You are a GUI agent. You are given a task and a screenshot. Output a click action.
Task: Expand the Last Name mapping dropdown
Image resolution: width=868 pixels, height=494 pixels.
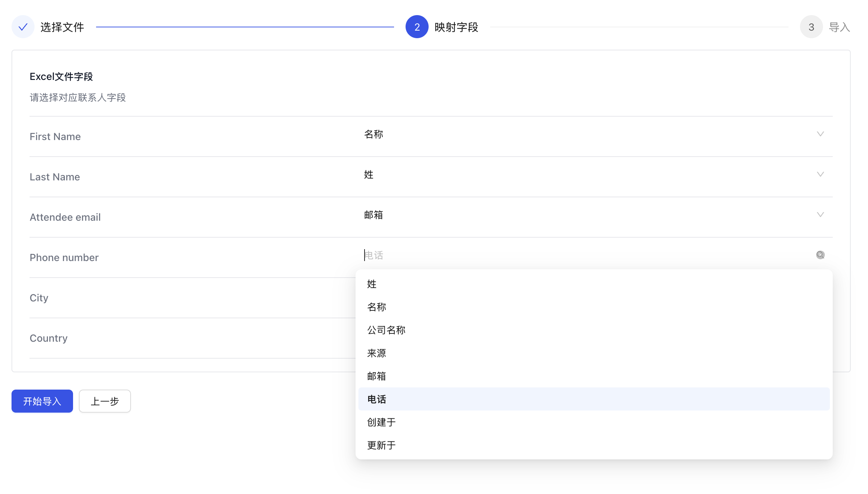pyautogui.click(x=820, y=174)
